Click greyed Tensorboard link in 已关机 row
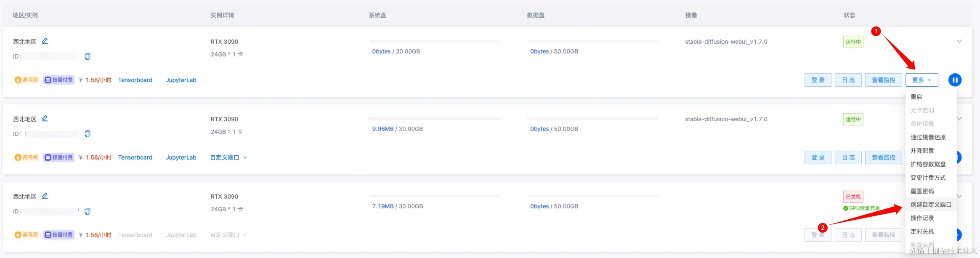Image resolution: width=980 pixels, height=258 pixels. click(x=135, y=235)
